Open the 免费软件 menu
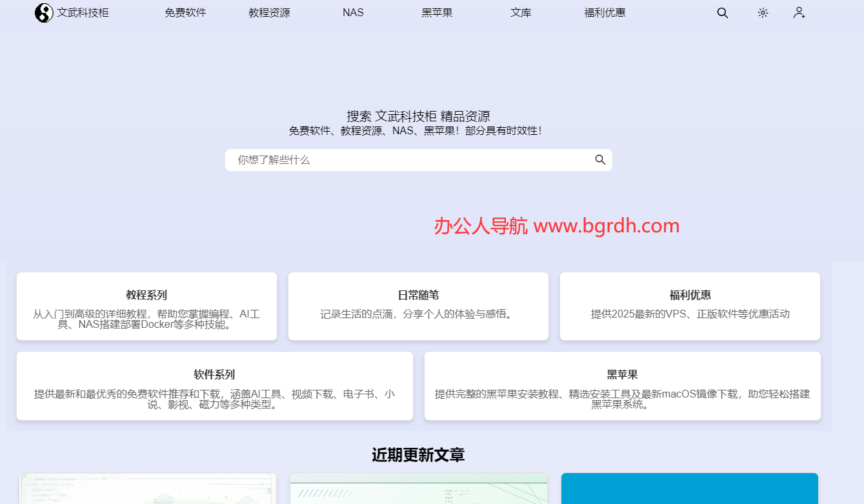This screenshot has height=504, width=864. tap(185, 12)
